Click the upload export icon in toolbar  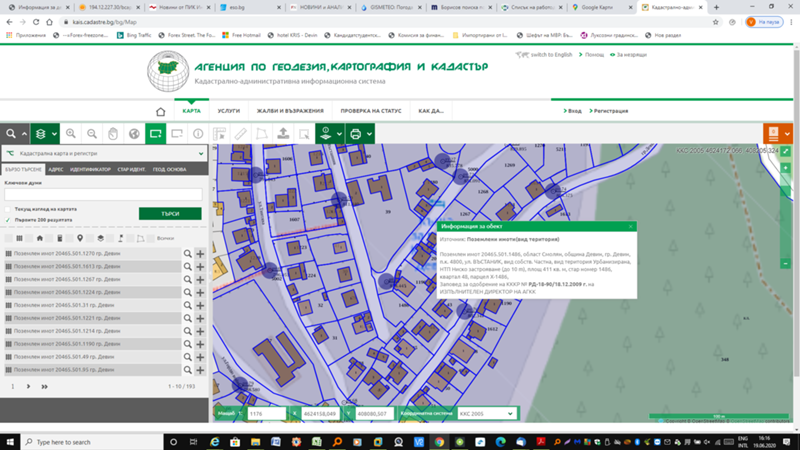click(283, 133)
